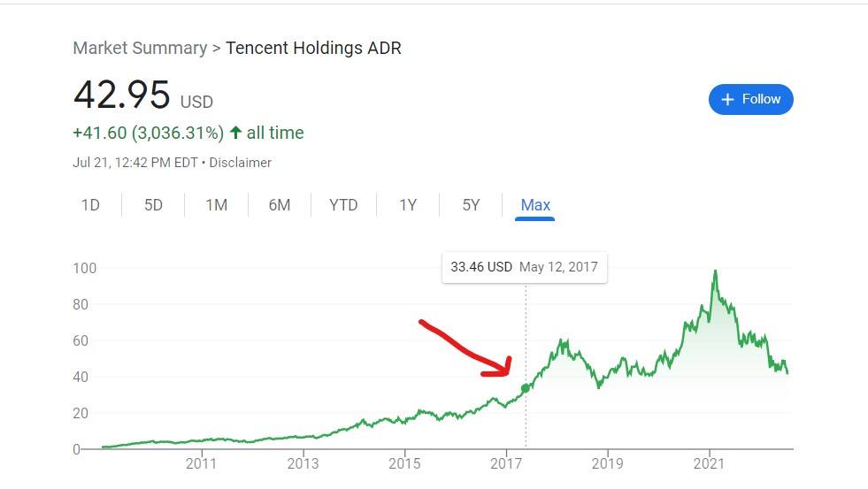Show YTD price chart
The image size is (868, 489).
click(343, 205)
